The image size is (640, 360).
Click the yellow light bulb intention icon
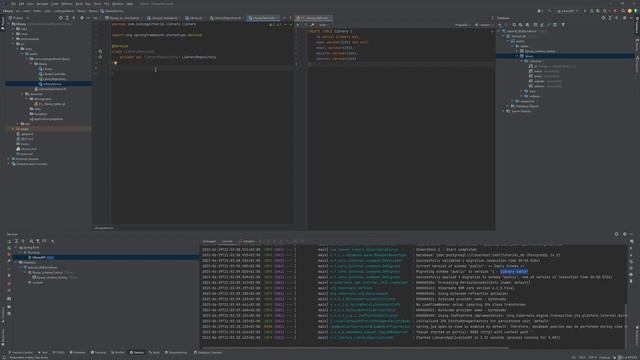pyautogui.click(x=116, y=63)
